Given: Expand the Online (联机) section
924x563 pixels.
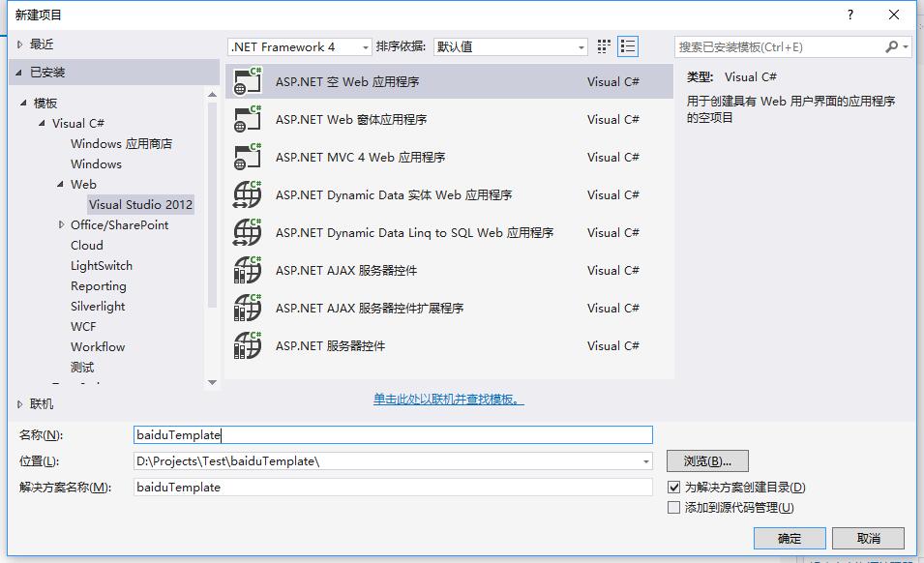Looking at the screenshot, I should click(x=20, y=404).
